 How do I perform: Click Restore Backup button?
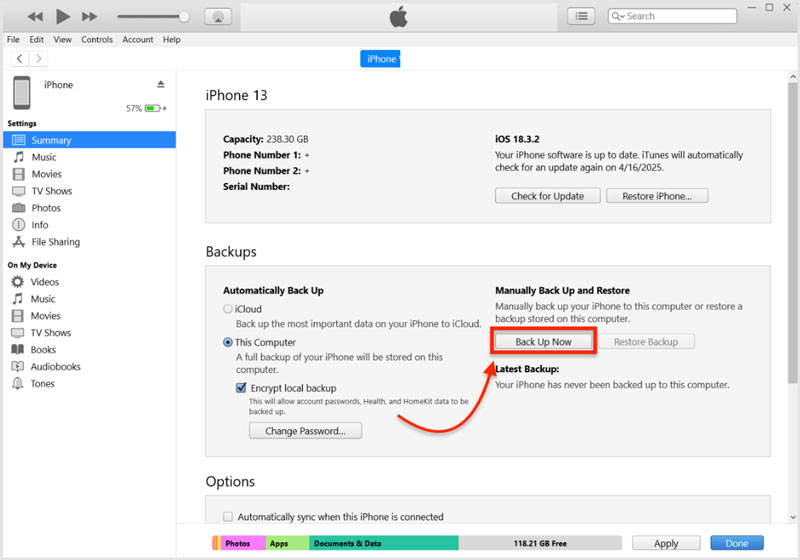pyautogui.click(x=646, y=342)
